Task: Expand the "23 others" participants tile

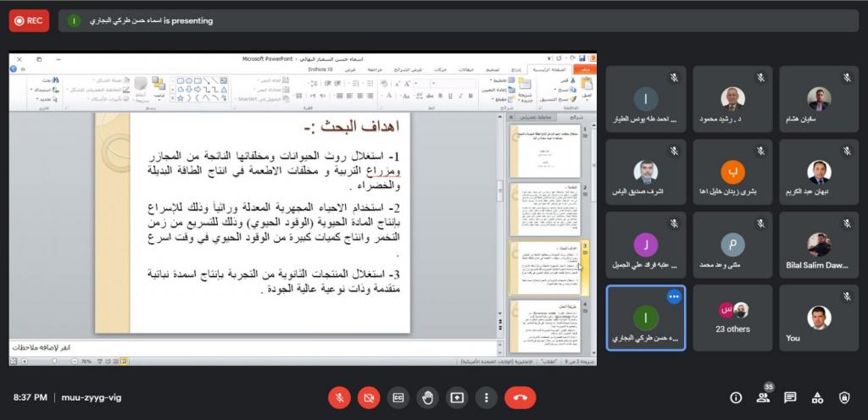Action: coord(732,318)
